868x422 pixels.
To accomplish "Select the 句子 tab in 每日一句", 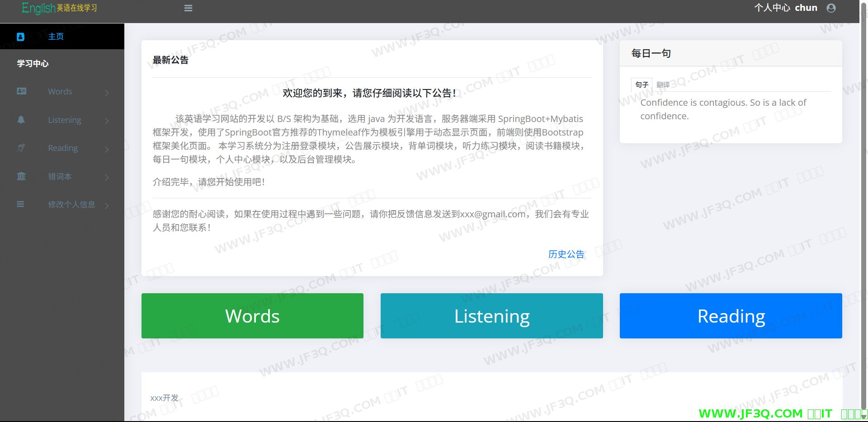I will pos(642,84).
